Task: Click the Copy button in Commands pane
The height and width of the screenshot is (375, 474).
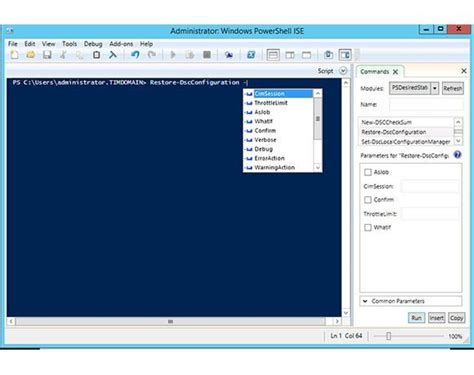Action: [456, 318]
